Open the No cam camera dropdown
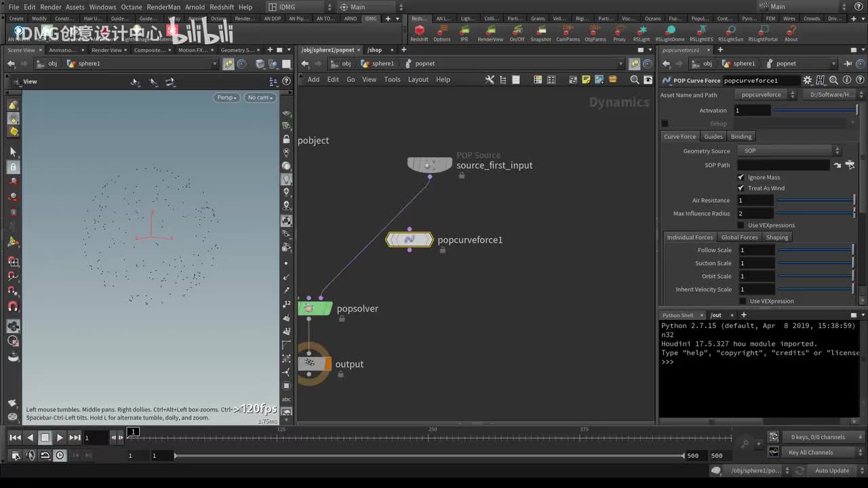Viewport: 868px width, 488px height. pos(260,98)
